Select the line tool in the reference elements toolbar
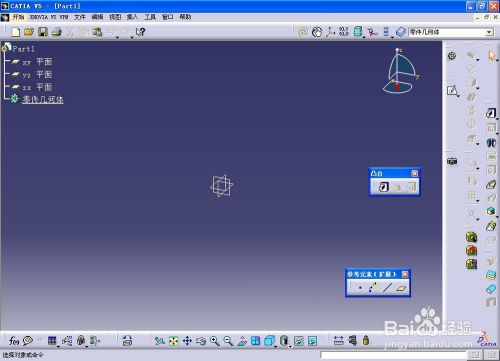 pos(387,288)
